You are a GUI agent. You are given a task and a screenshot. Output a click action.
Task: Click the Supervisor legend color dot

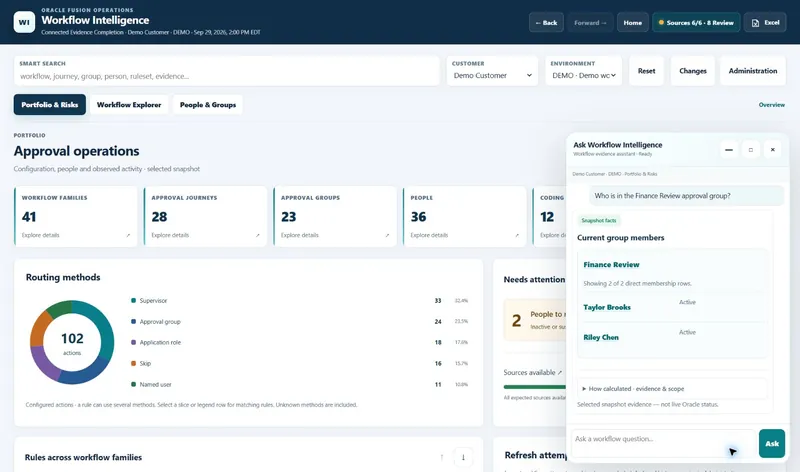133,301
